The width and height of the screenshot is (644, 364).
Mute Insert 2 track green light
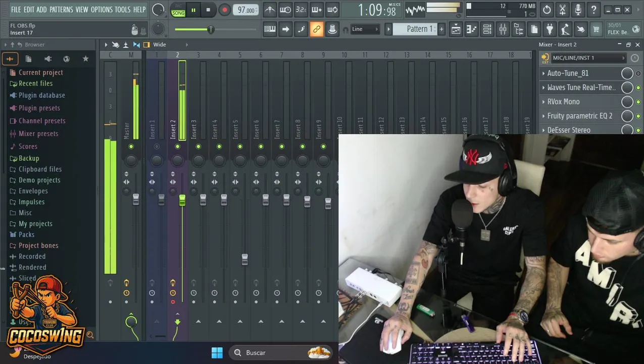click(177, 147)
